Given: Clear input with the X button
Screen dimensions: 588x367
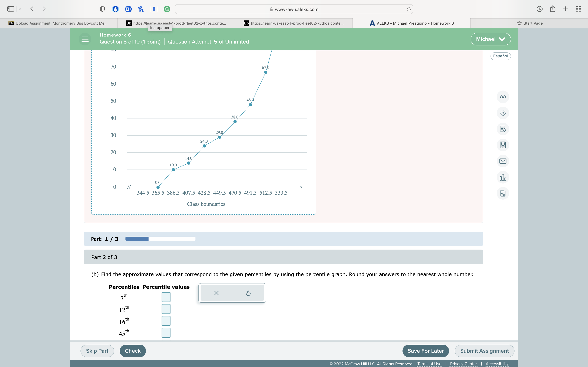Looking at the screenshot, I should pyautogui.click(x=216, y=293).
